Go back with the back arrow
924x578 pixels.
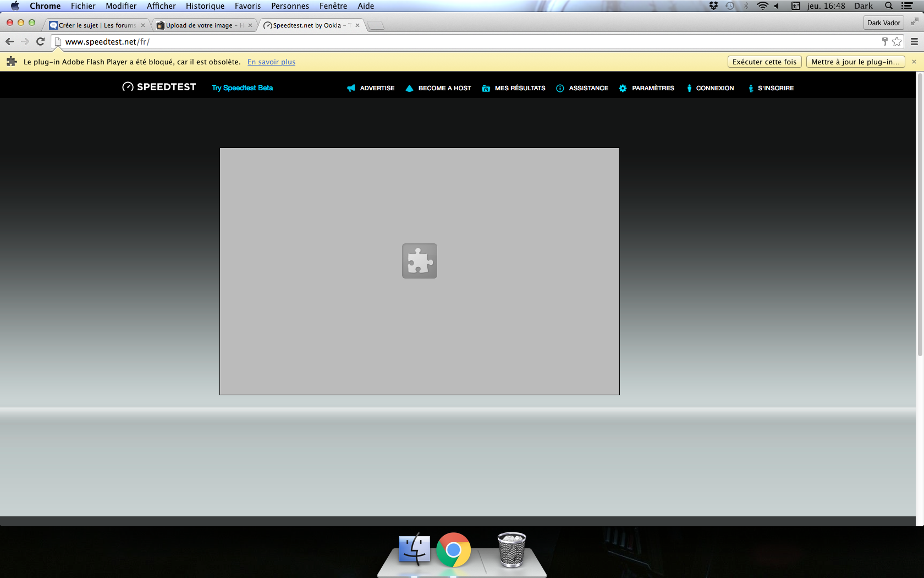tap(9, 42)
